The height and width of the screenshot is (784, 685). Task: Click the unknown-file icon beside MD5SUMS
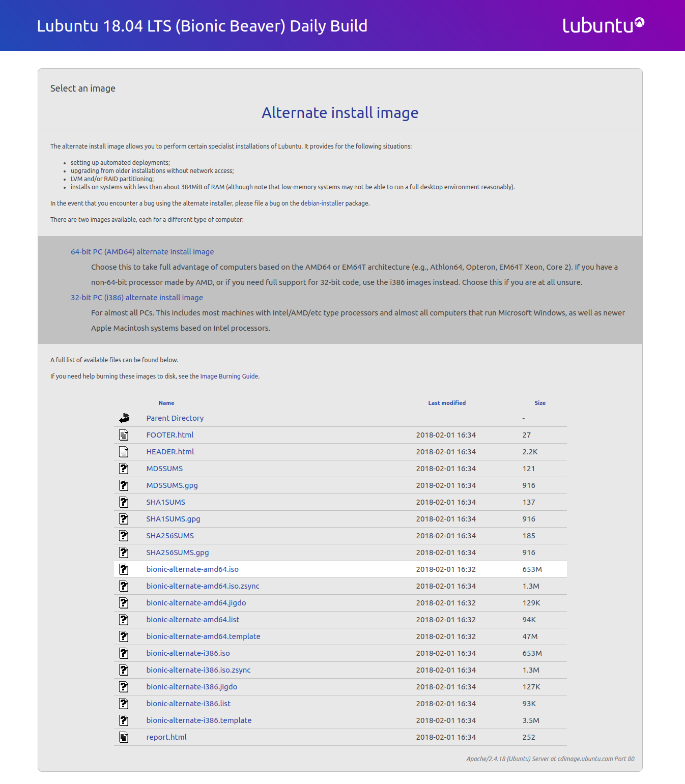[124, 469]
